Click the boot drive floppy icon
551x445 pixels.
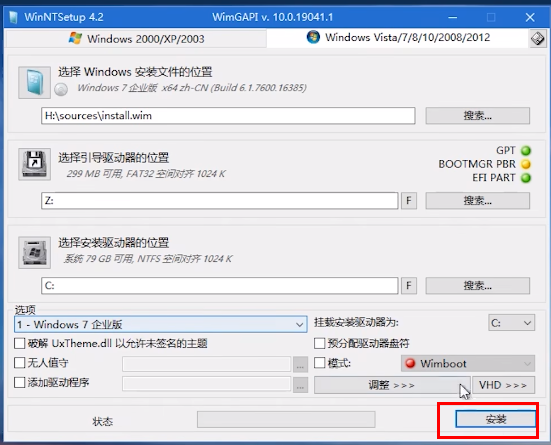(x=34, y=164)
